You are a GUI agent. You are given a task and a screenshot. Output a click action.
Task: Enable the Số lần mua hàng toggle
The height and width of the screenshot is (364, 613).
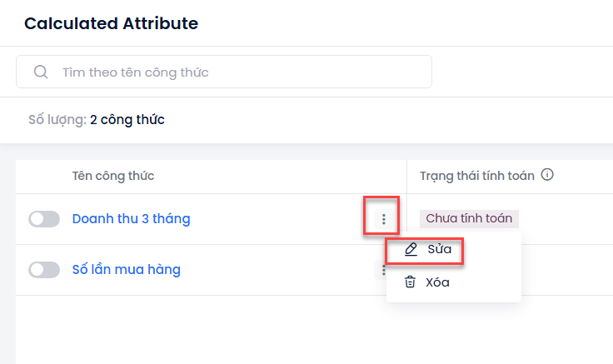coord(44,270)
